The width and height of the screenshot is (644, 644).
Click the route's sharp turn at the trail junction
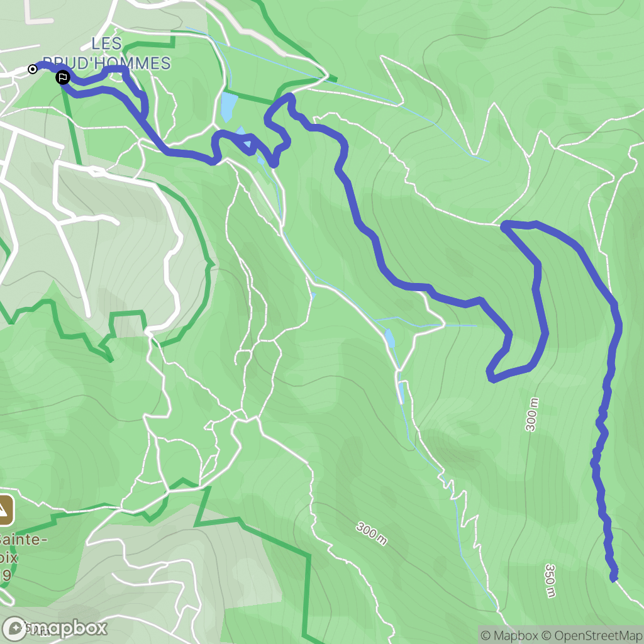pyautogui.click(x=504, y=225)
